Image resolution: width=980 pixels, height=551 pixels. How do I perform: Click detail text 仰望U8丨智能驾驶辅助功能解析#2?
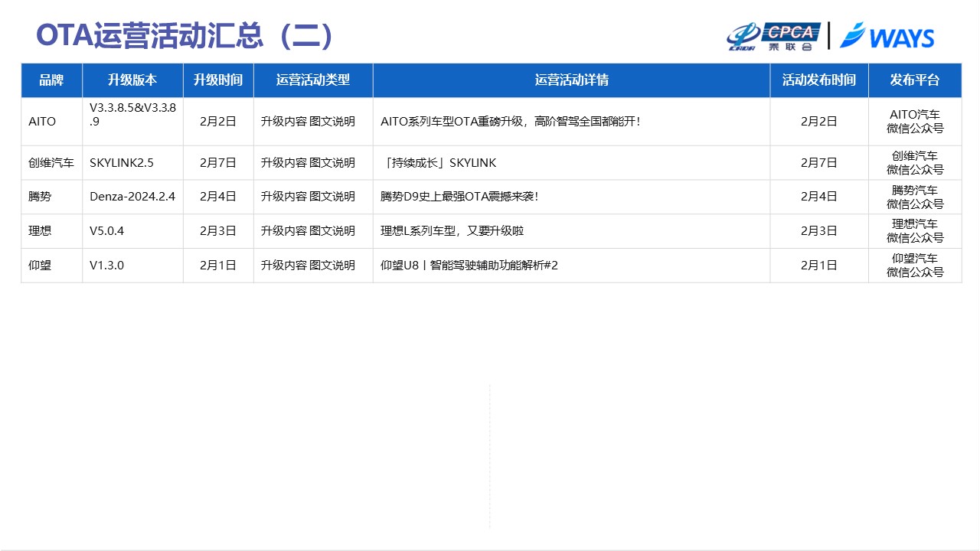(x=469, y=266)
